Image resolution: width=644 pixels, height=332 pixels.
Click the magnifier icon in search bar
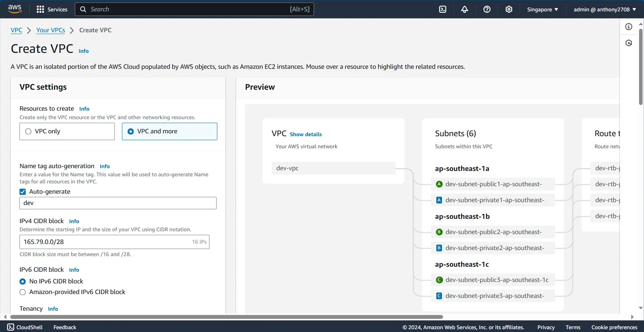[83, 9]
